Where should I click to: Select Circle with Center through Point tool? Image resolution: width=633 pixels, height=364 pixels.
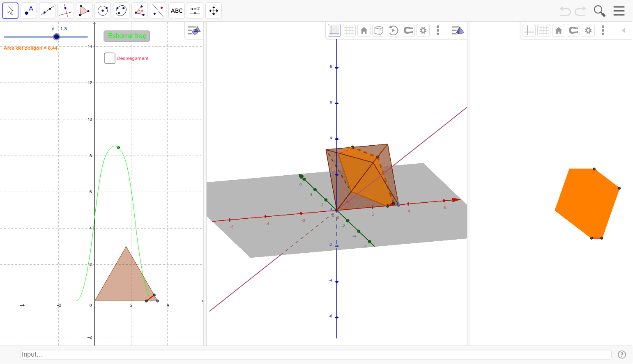[103, 11]
